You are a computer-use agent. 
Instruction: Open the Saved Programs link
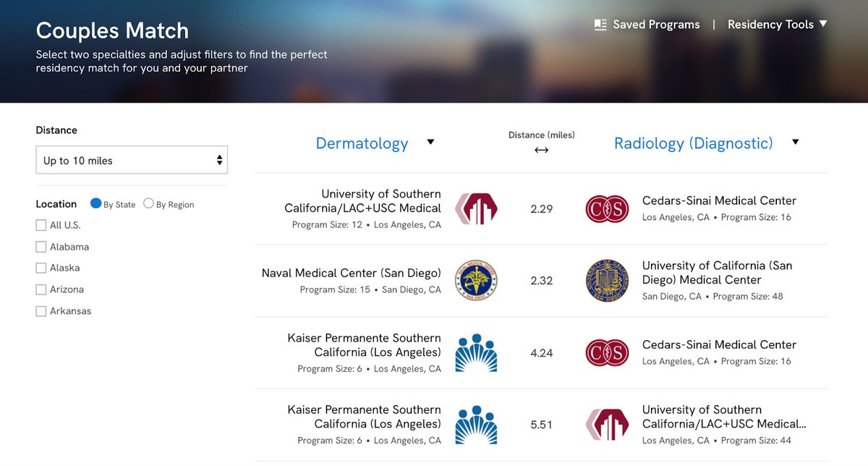click(656, 25)
